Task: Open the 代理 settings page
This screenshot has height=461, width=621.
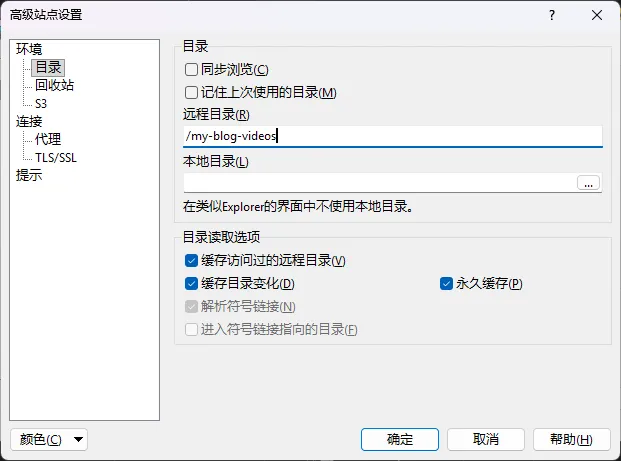Action: [48, 139]
